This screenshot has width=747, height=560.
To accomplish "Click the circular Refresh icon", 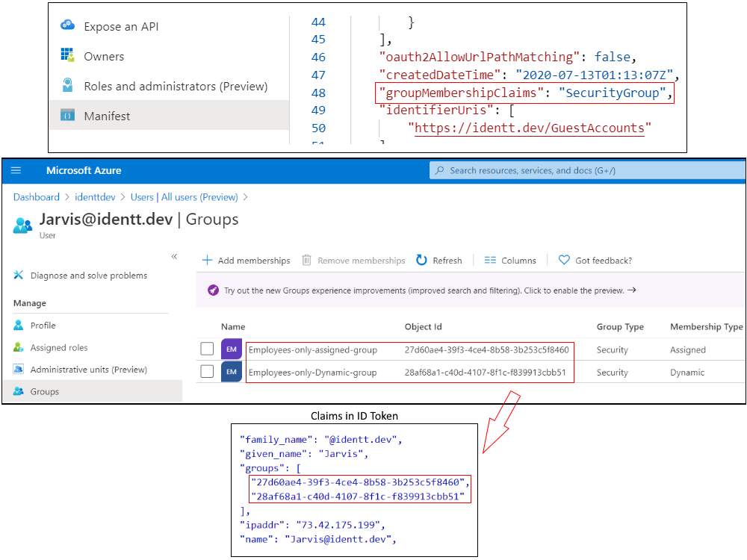I will pyautogui.click(x=421, y=260).
